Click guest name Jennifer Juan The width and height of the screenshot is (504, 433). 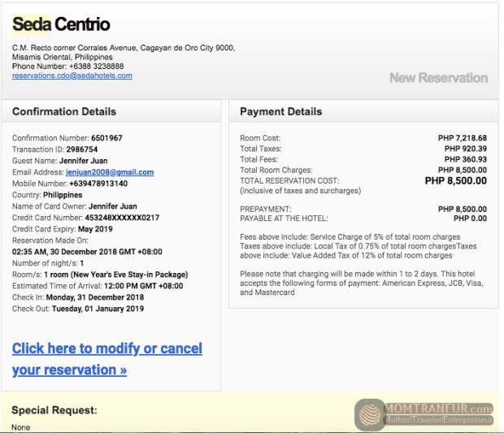84,161
